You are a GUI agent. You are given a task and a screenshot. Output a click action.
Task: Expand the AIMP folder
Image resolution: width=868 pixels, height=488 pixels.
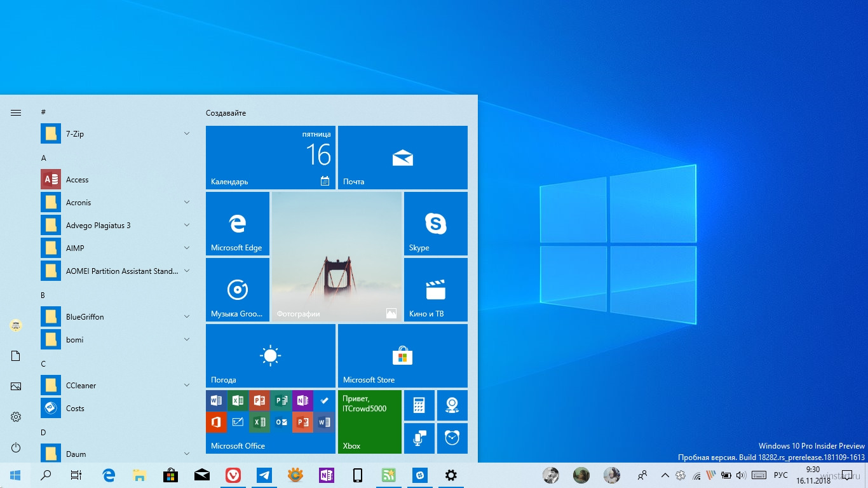coord(116,248)
